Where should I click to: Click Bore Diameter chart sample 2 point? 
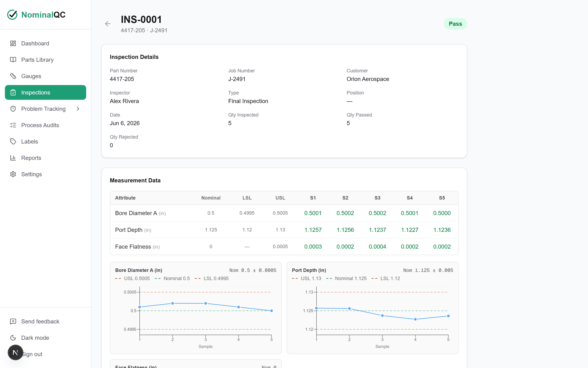(x=173, y=303)
